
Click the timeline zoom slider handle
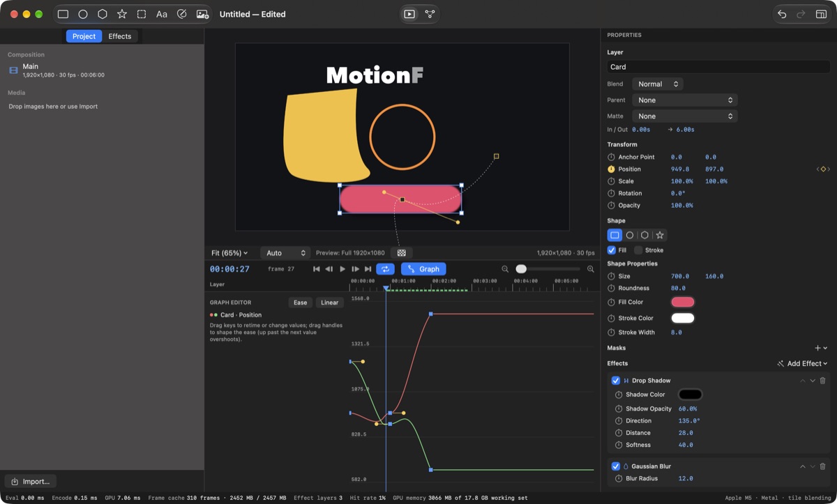[521, 269]
